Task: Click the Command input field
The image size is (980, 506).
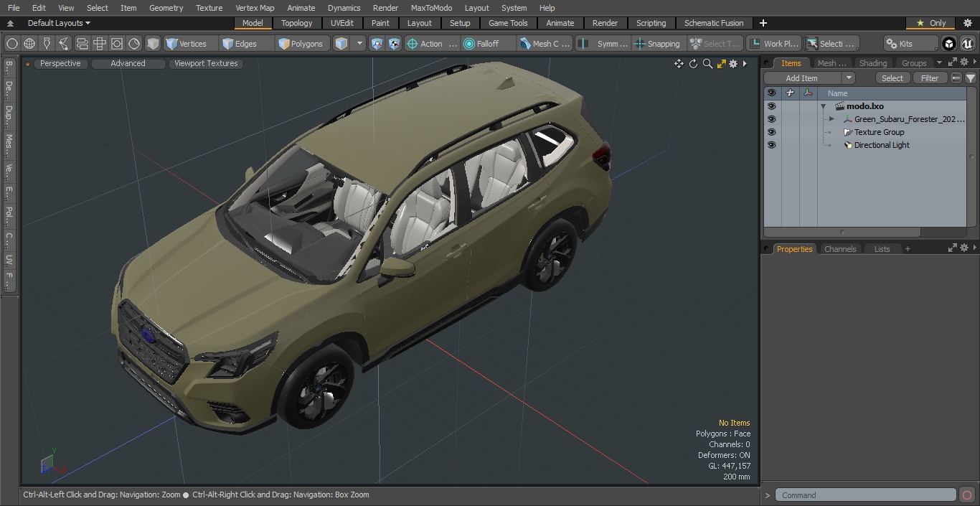Action: click(x=866, y=495)
